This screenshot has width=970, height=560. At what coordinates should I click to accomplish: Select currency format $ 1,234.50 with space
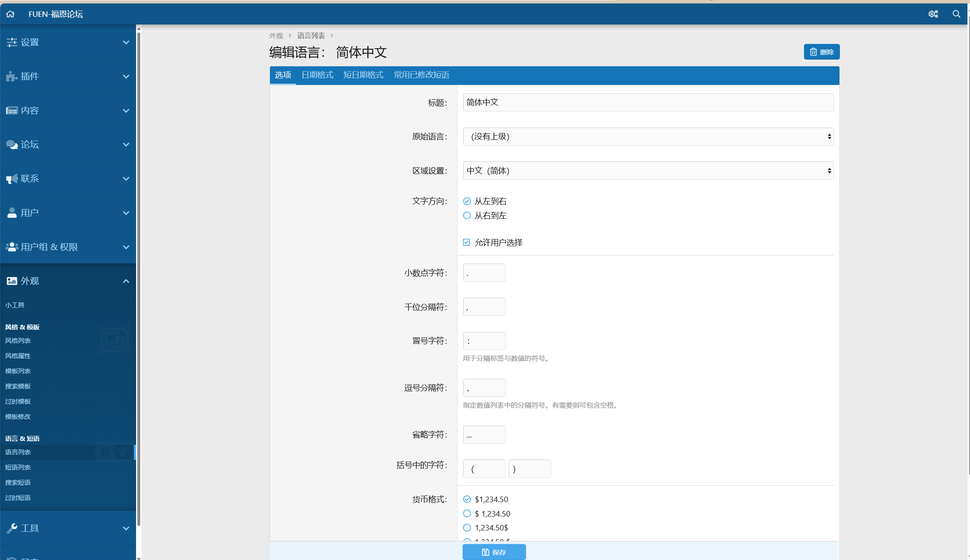tap(467, 514)
